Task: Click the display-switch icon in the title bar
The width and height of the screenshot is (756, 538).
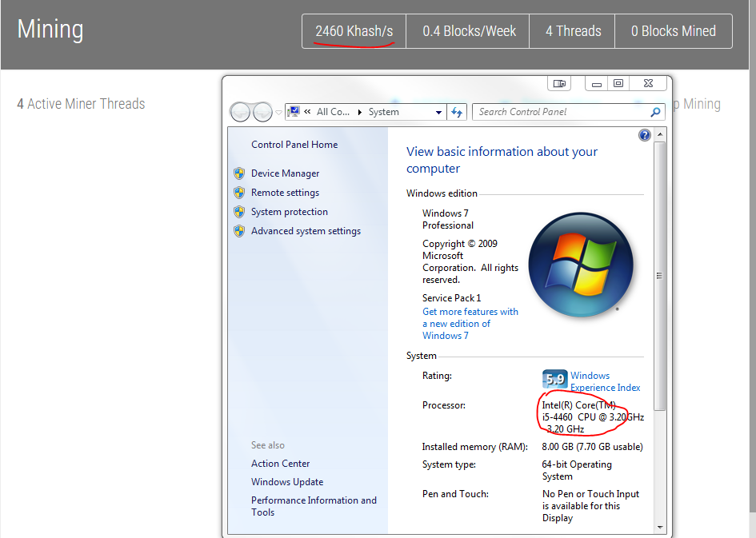Action: click(x=559, y=83)
